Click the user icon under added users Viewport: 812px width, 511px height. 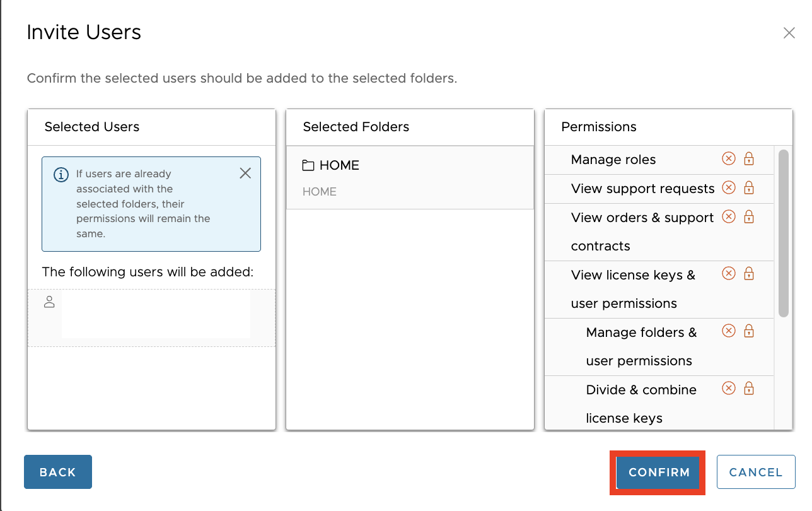(49, 302)
